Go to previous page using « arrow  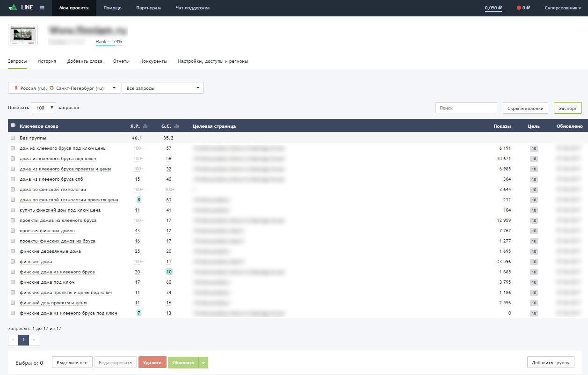13,340
